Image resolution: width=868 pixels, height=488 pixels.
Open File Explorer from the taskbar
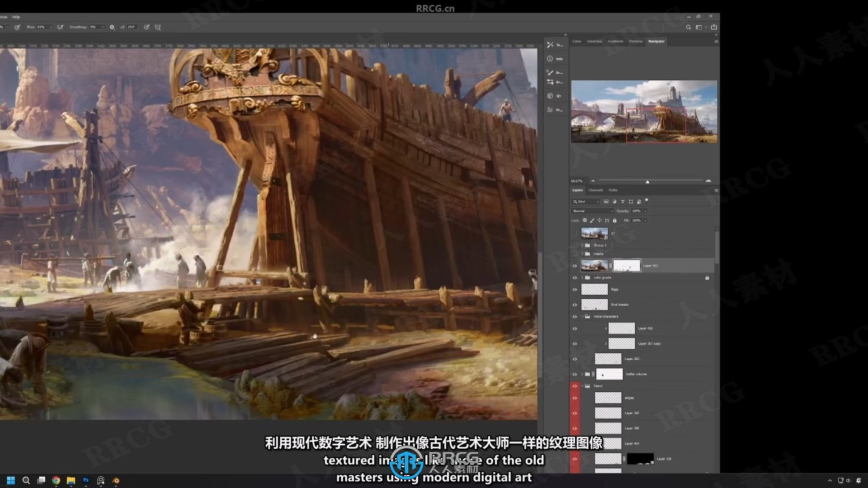[x=71, y=480]
